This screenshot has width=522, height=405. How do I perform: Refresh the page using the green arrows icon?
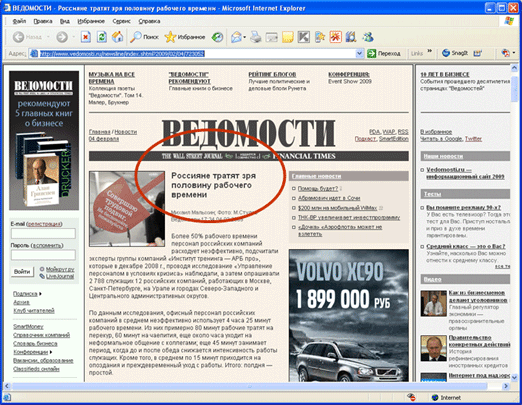102,37
